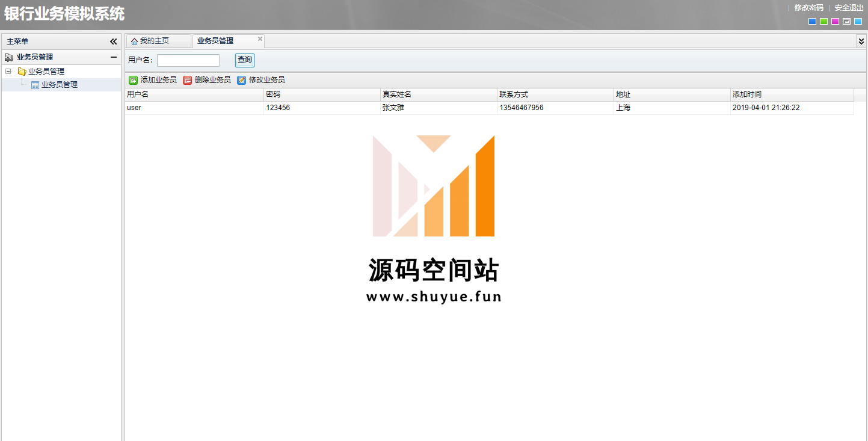Choose the gray theme swatch
The width and height of the screenshot is (868, 441).
pos(846,22)
